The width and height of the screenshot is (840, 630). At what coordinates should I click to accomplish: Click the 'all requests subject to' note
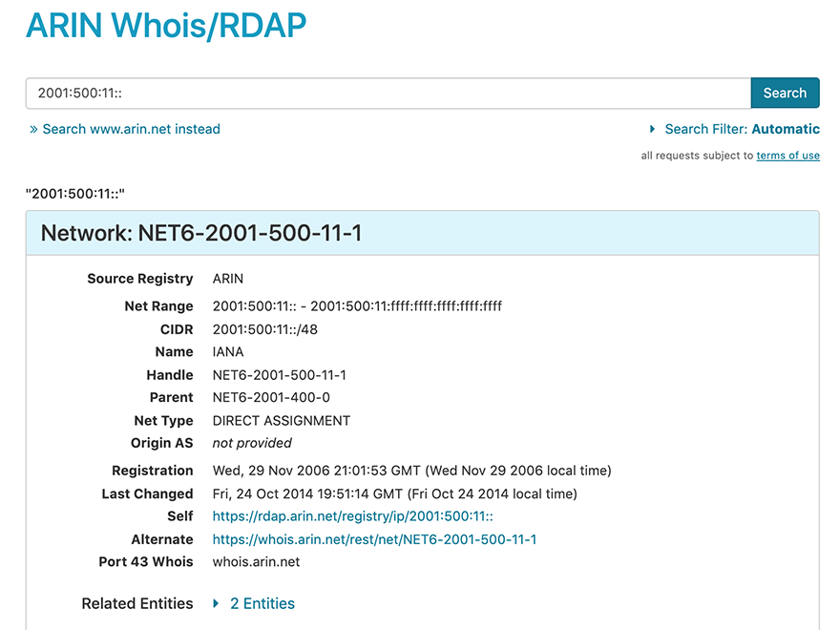697,156
